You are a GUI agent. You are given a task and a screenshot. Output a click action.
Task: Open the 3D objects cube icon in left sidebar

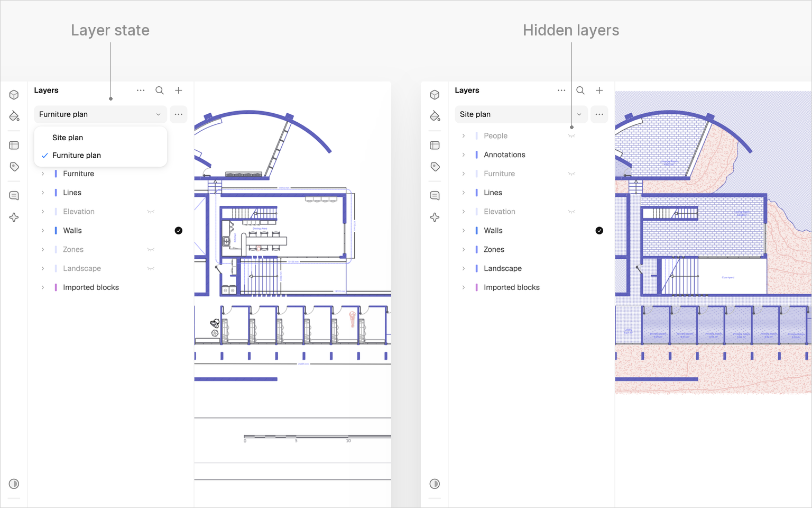coord(14,95)
